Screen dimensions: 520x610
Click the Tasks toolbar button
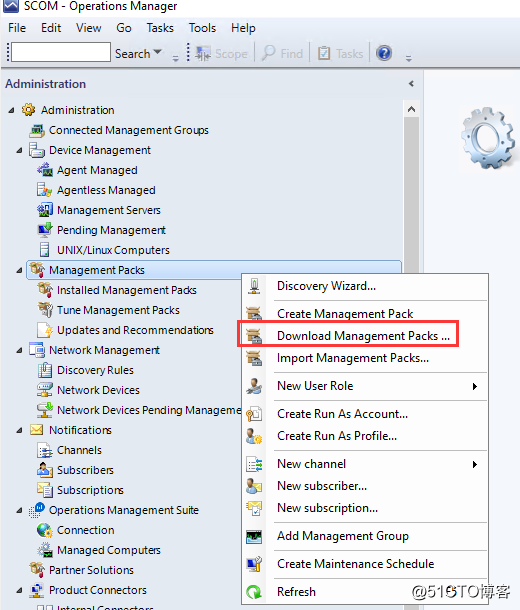tap(340, 53)
